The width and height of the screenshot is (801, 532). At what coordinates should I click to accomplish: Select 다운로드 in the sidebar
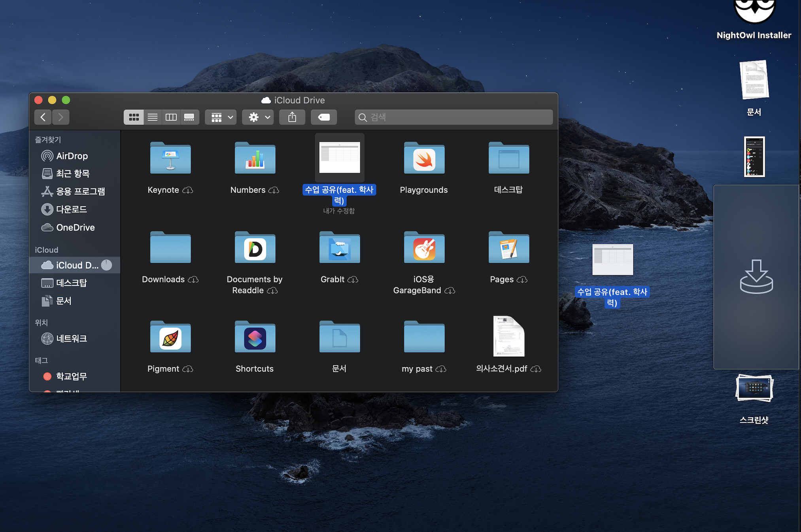(71, 209)
